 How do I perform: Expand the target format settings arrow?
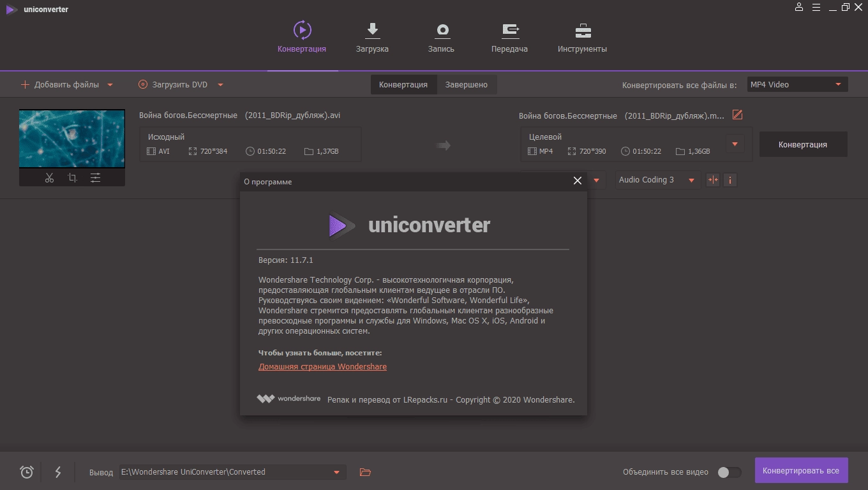pyautogui.click(x=735, y=144)
